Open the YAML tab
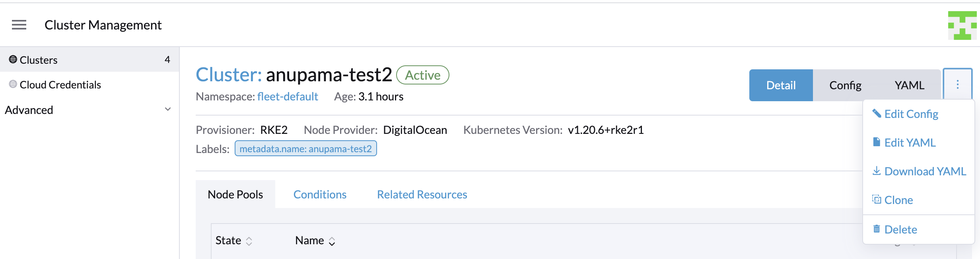 909,85
